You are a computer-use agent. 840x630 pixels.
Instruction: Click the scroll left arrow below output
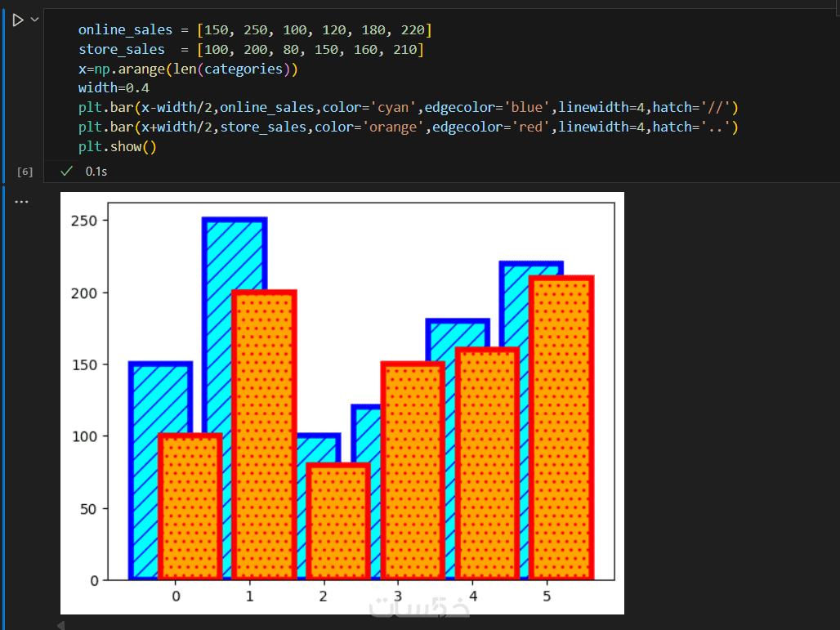(61, 625)
